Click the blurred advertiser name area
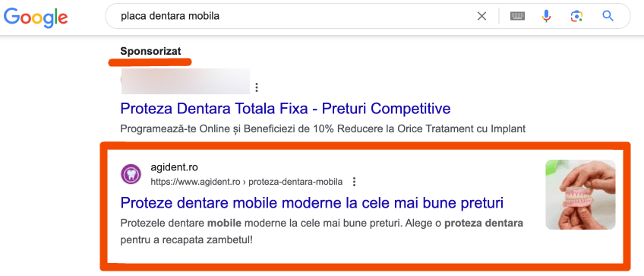 click(185, 81)
